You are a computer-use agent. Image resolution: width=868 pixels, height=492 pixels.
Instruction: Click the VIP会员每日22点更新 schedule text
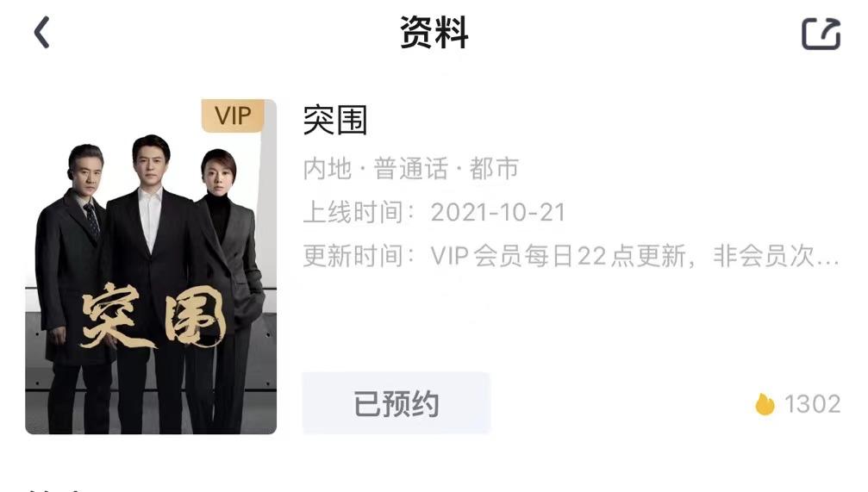(558, 256)
